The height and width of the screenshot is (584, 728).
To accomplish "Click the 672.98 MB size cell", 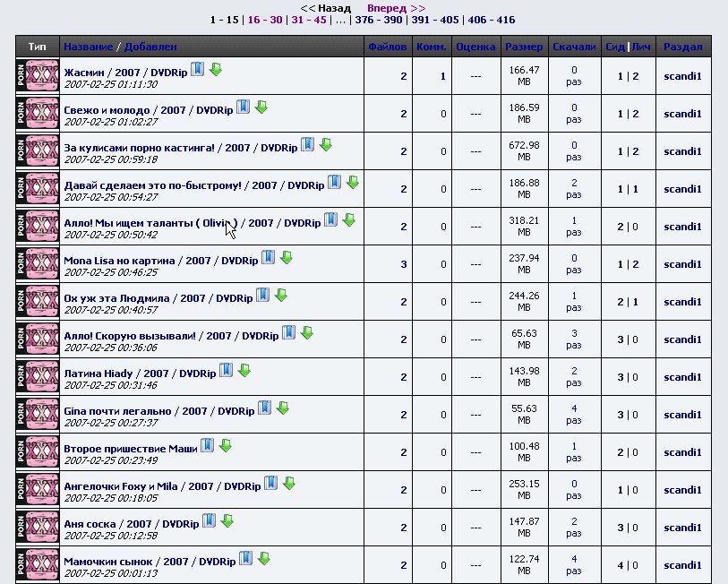I will [x=524, y=151].
